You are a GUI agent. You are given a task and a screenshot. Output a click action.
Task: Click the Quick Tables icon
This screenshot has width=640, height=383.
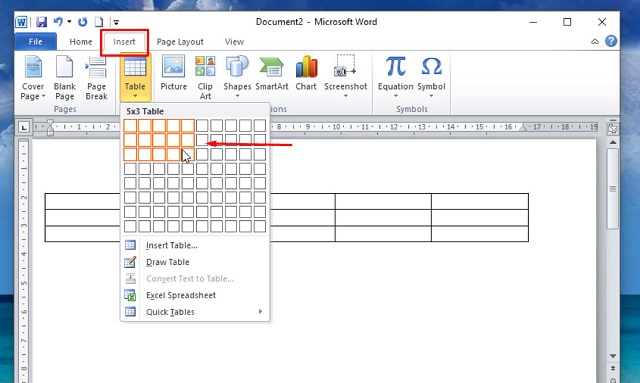(x=130, y=312)
